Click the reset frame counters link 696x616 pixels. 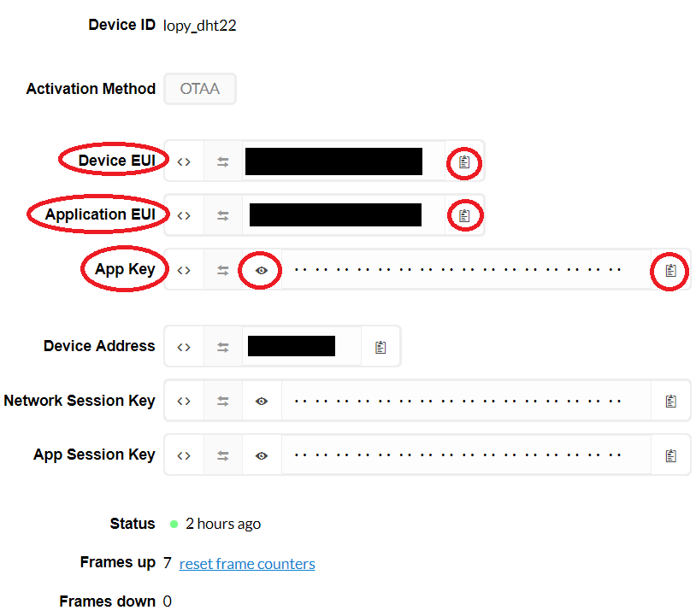tap(247, 564)
